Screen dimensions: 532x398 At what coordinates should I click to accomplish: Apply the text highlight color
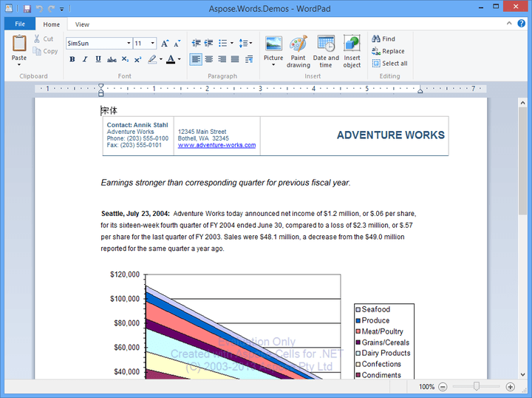[152, 59]
